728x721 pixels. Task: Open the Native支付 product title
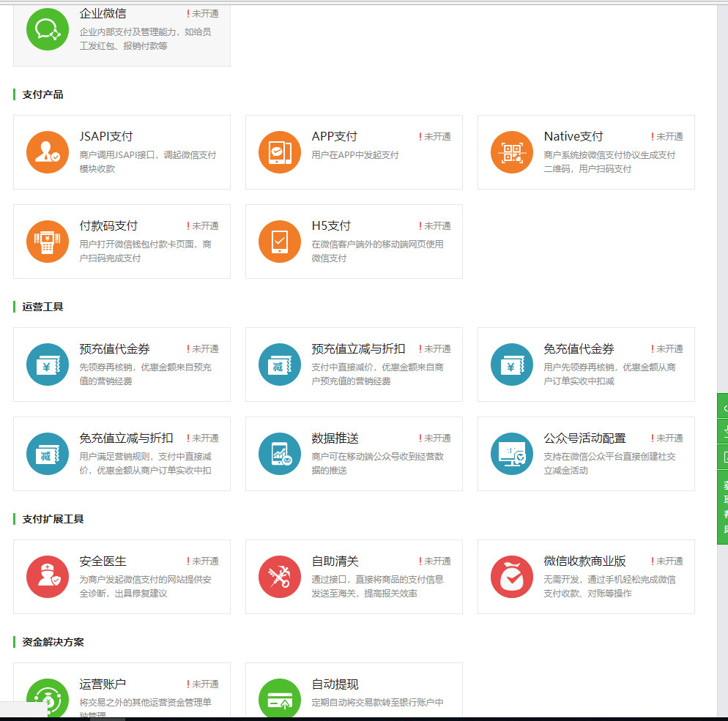573,136
